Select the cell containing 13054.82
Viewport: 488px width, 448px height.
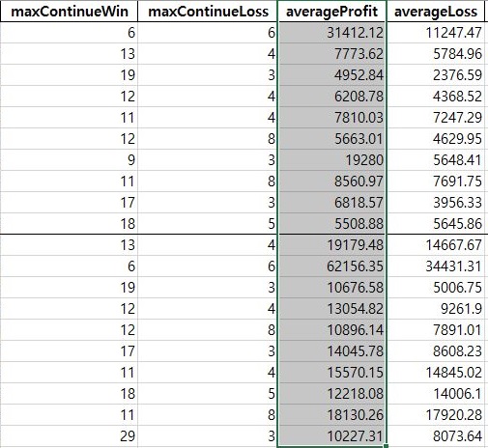[331, 309]
